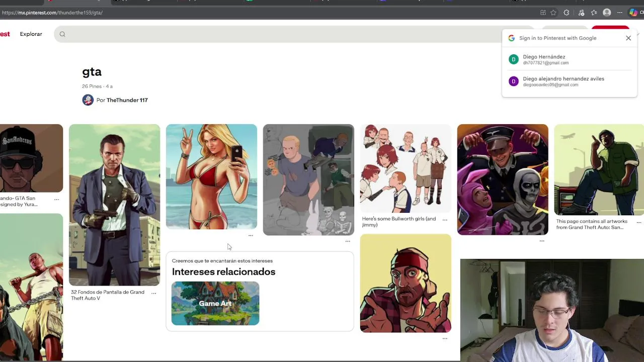This screenshot has width=644, height=362.
Task: Open more options under GTA San Andreas pin
Action: [x=56, y=200]
